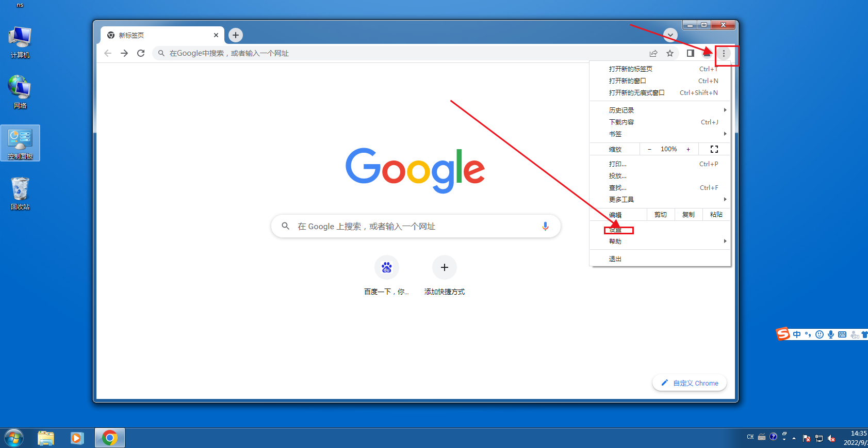Open the file explorer taskbar icon
The width and height of the screenshot is (868, 448).
46,438
